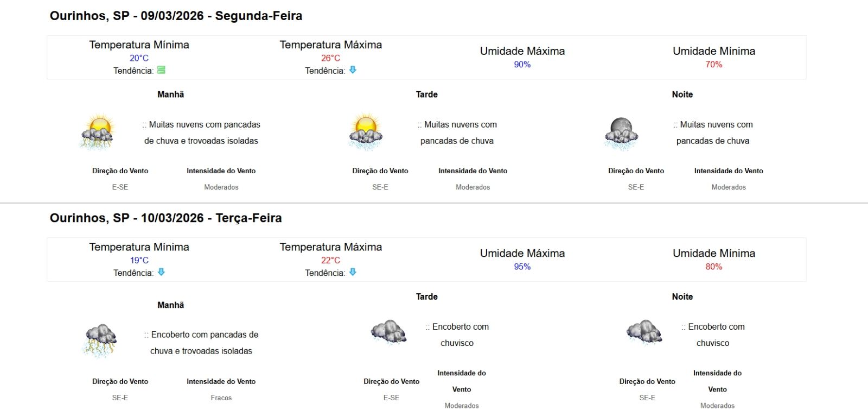Click Tuesday night drizzle cloud icon
The width and height of the screenshot is (868, 416).
tap(644, 332)
